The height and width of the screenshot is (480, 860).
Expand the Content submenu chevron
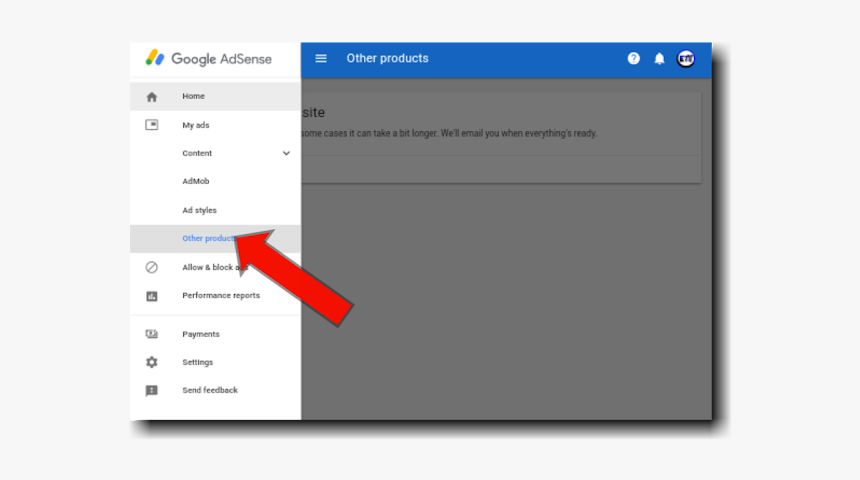pos(286,153)
